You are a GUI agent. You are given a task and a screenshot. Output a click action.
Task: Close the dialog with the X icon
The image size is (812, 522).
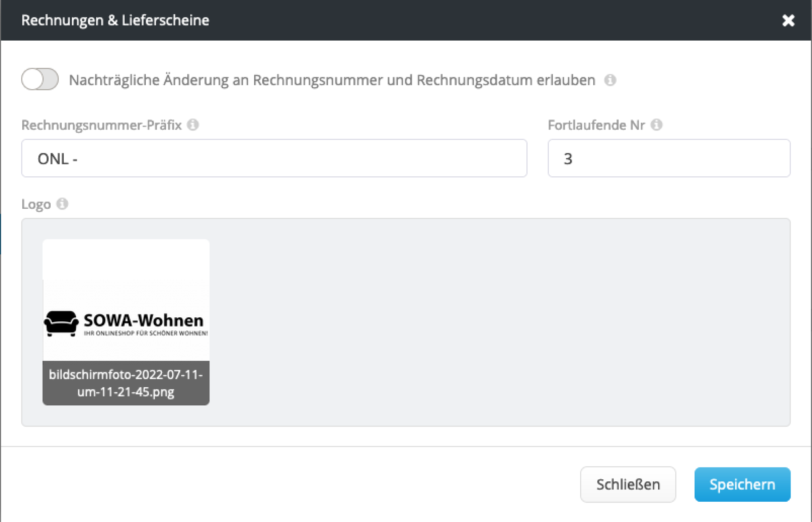789,20
